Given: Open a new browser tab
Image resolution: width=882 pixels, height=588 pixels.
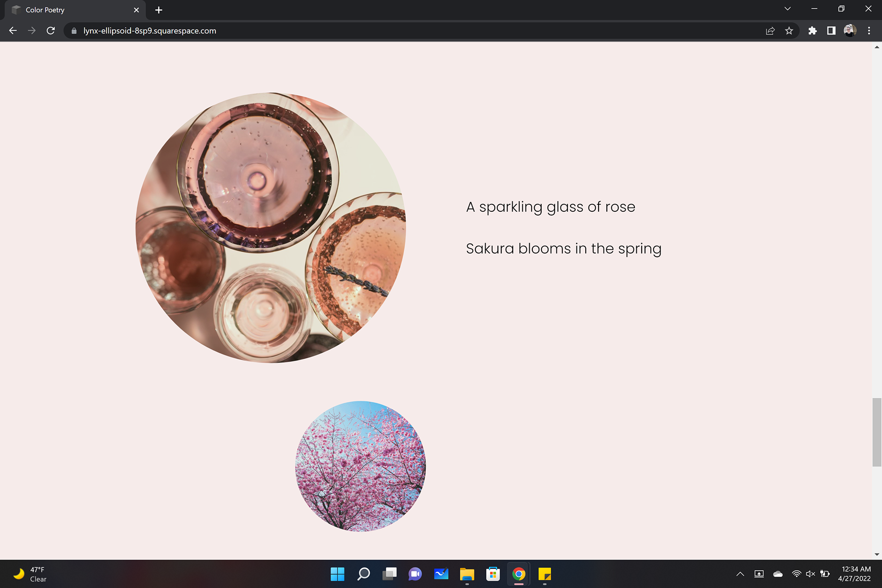Looking at the screenshot, I should click(159, 10).
